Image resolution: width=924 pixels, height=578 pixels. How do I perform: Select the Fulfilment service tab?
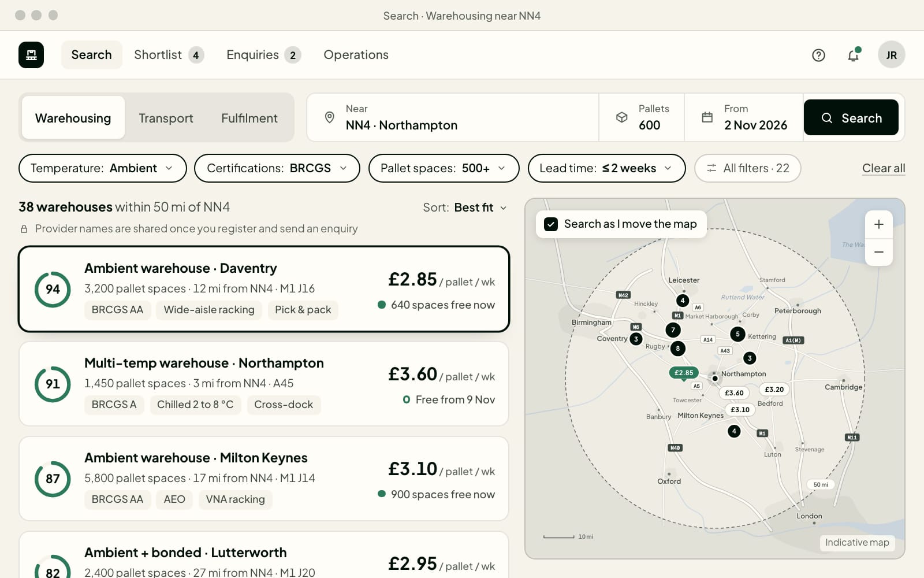[249, 118]
